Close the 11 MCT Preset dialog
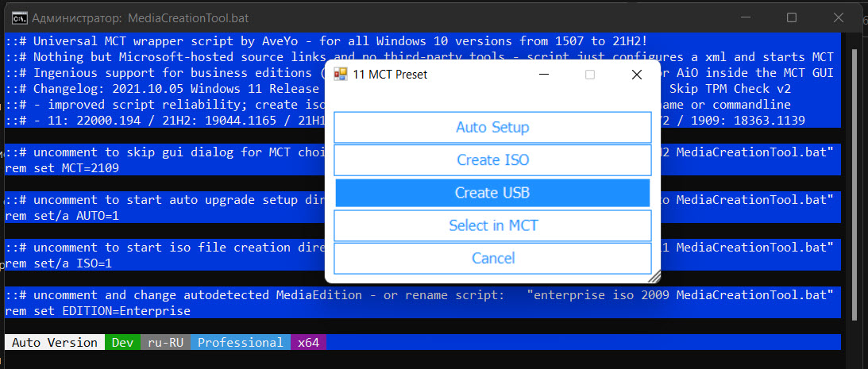Image resolution: width=868 pixels, height=369 pixels. 637,74
